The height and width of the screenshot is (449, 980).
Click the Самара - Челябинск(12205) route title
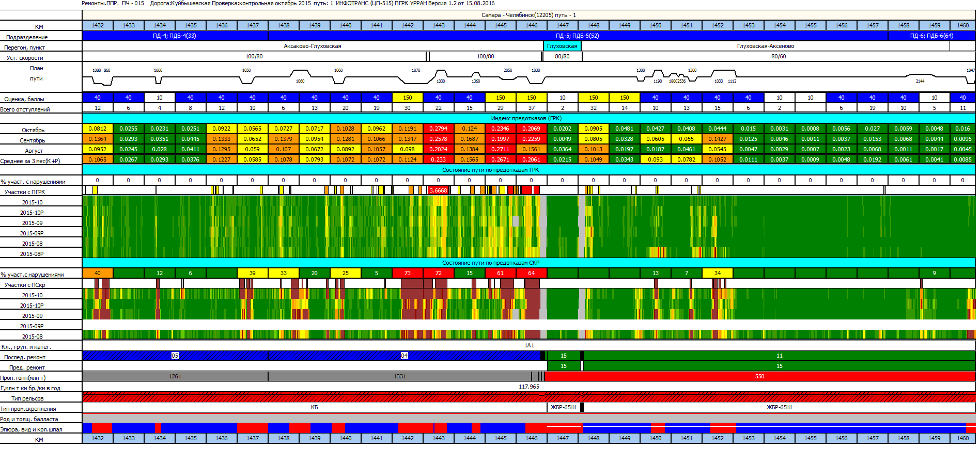coord(528,15)
